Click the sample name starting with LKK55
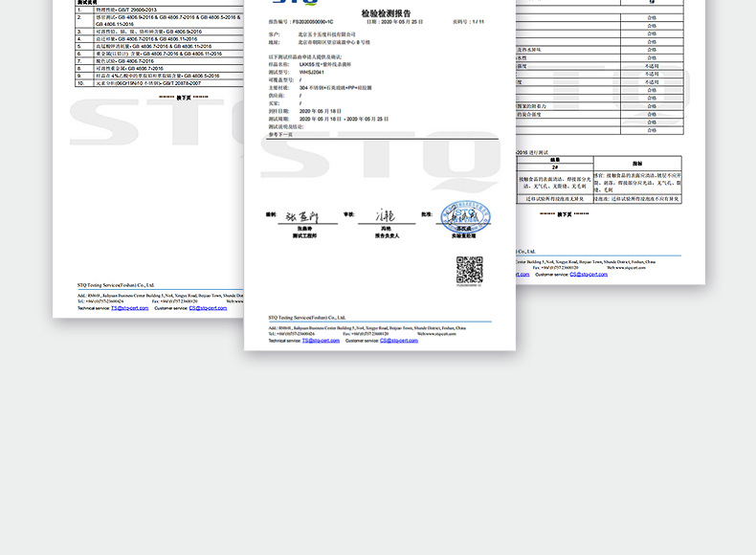This screenshot has width=756, height=555. tap(325, 65)
